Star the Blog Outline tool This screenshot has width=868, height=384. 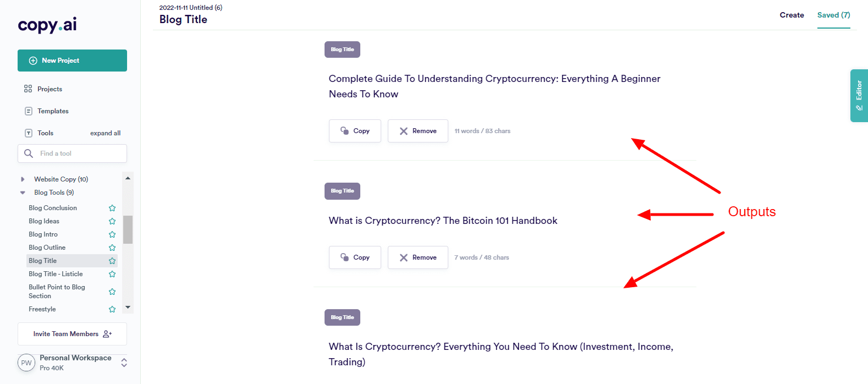(112, 248)
